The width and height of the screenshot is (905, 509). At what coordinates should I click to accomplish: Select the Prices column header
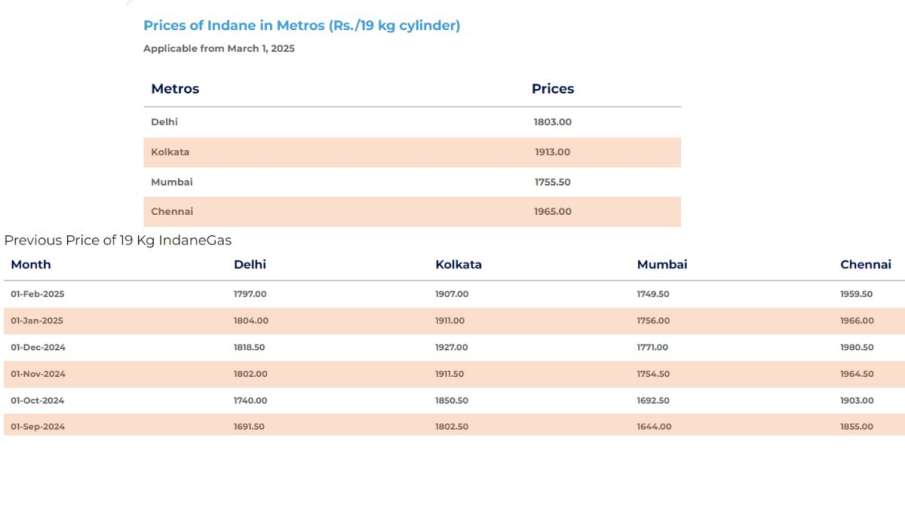552,89
